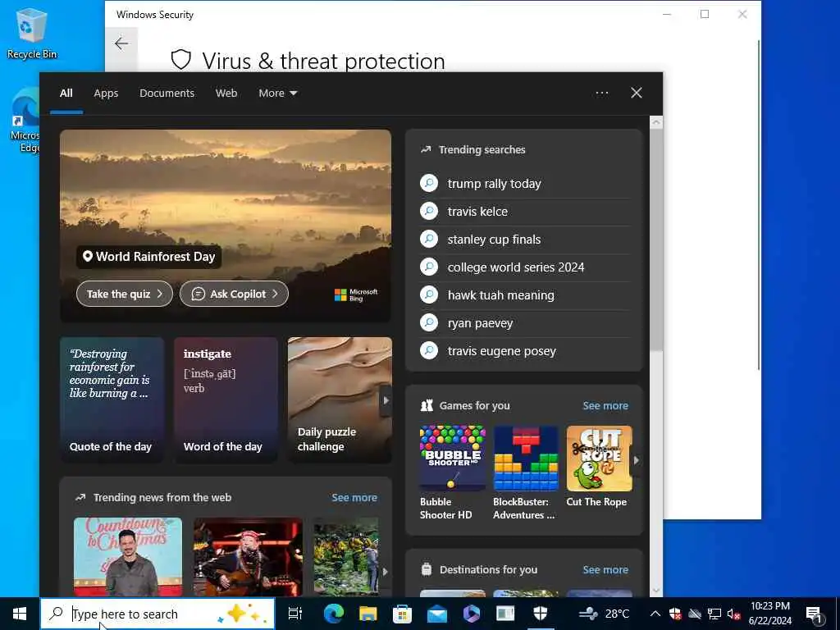Screen dimensions: 840x630
Task: Click search icon beside travis kelce
Action: tap(429, 211)
